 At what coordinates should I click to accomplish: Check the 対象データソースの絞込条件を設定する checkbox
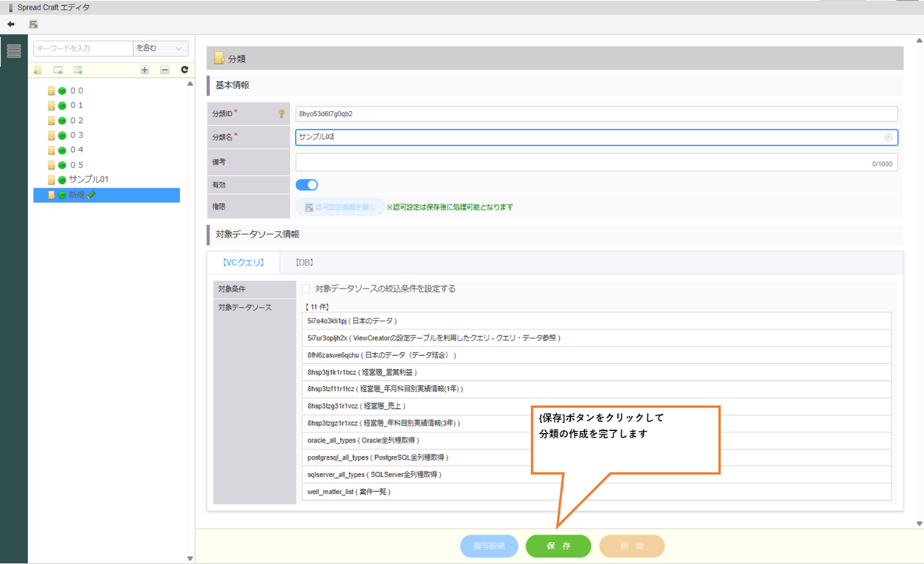coord(306,289)
